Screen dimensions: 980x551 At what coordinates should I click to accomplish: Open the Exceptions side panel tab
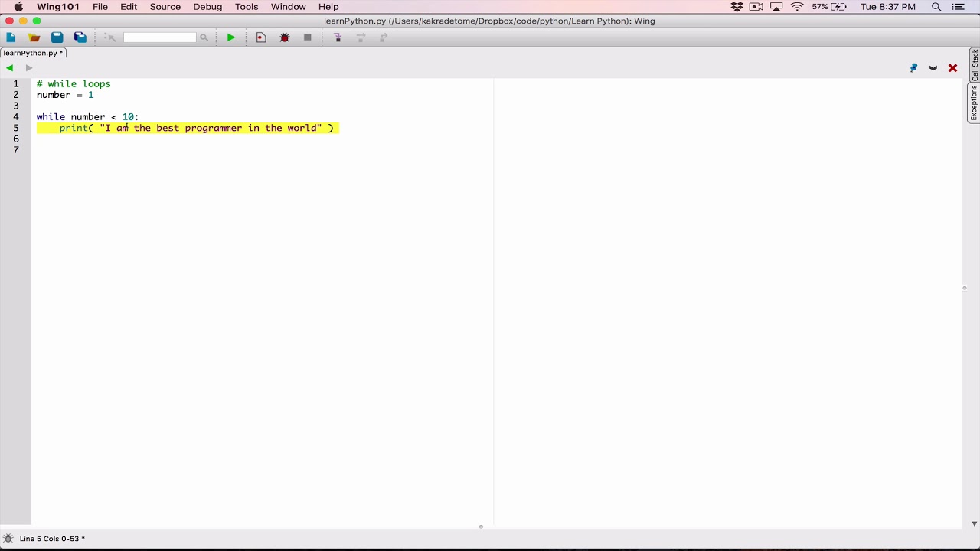[x=975, y=103]
